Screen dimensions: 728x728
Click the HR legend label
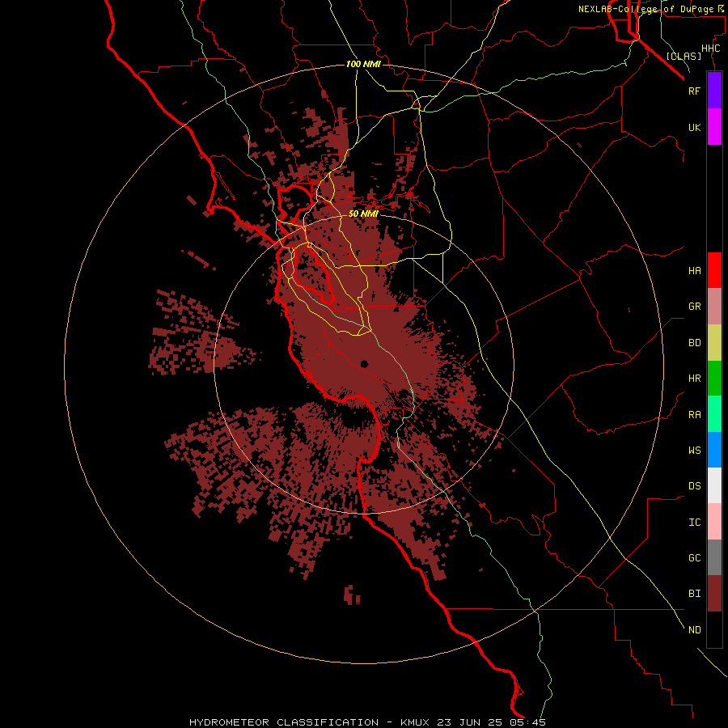click(694, 379)
